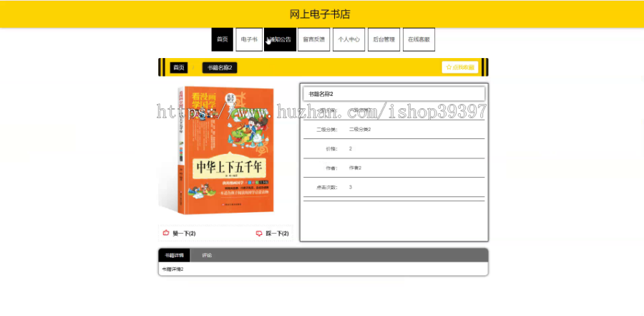The image size is (644, 316).
Task: Click the 首页 breadcrumb link
Action: [x=179, y=67]
